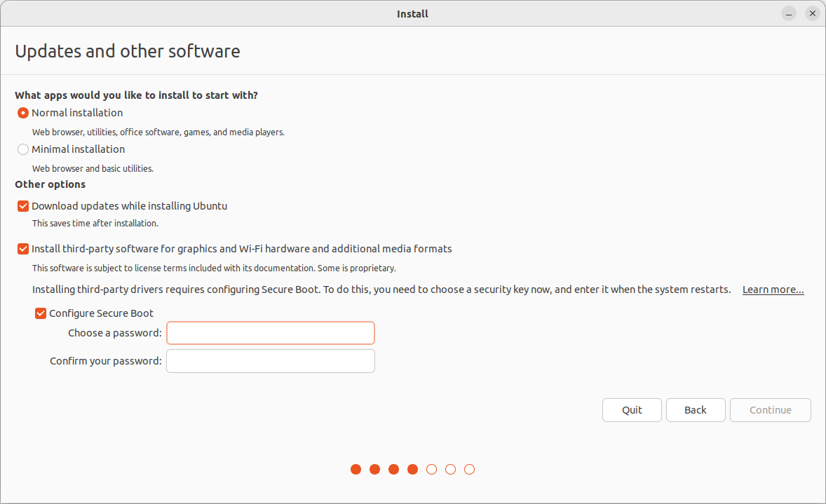Image resolution: width=826 pixels, height=504 pixels.
Task: Minimize the Install window
Action: point(789,14)
